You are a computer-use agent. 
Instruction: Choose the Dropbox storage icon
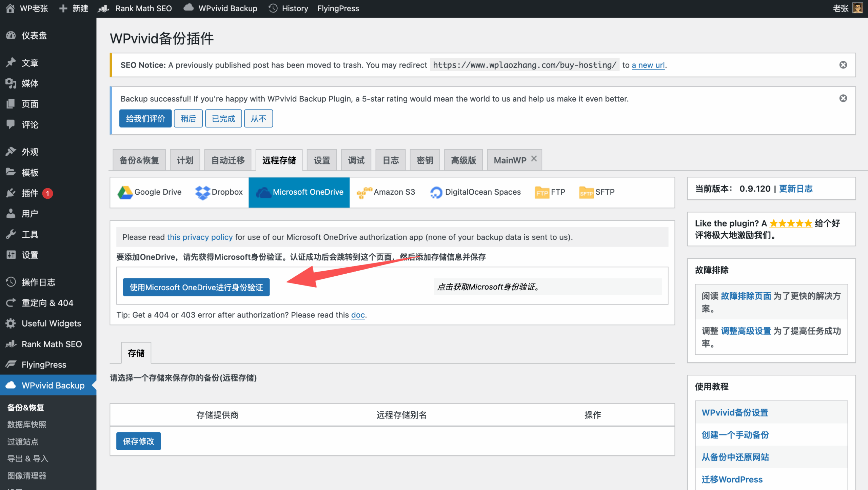point(202,192)
